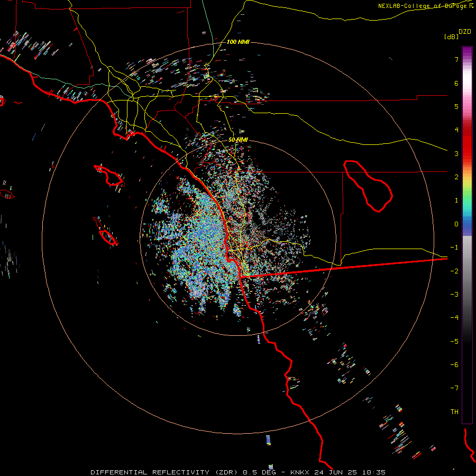Click the 6 tick label on the scale

(456, 83)
